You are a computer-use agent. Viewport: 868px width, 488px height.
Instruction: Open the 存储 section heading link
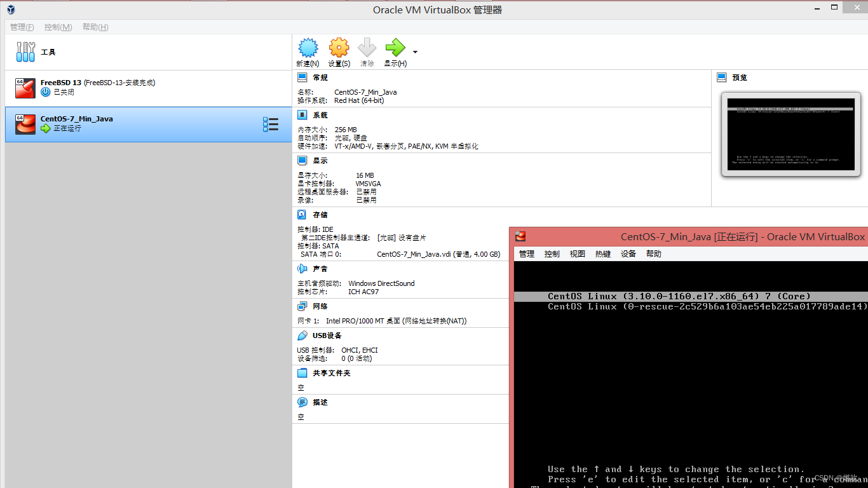[320, 215]
